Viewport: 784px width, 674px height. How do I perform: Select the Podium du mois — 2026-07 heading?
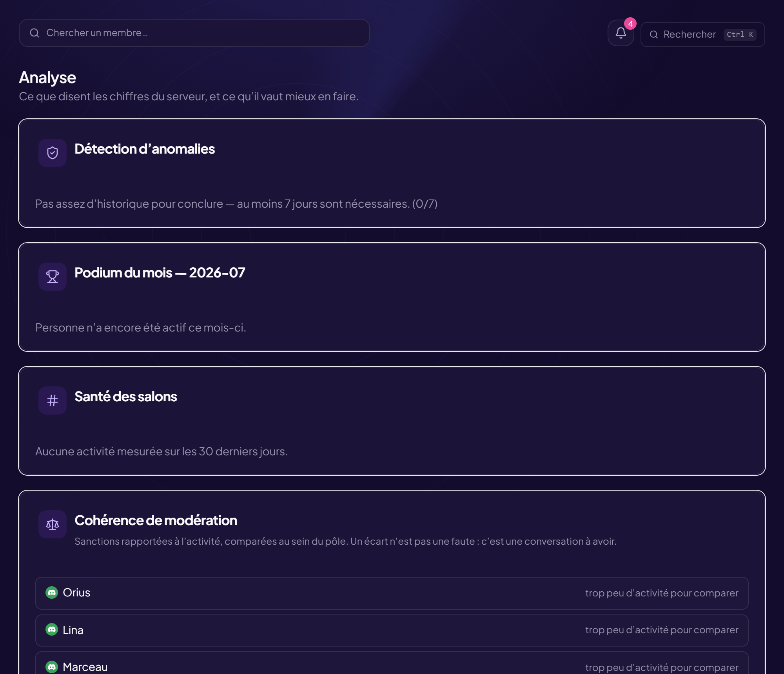coord(160,273)
